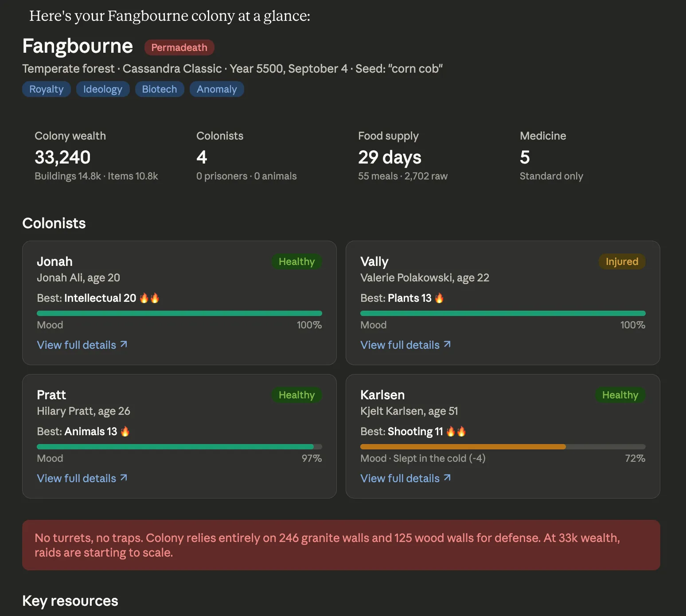Click the red no-turrets warning banner

[x=341, y=545]
